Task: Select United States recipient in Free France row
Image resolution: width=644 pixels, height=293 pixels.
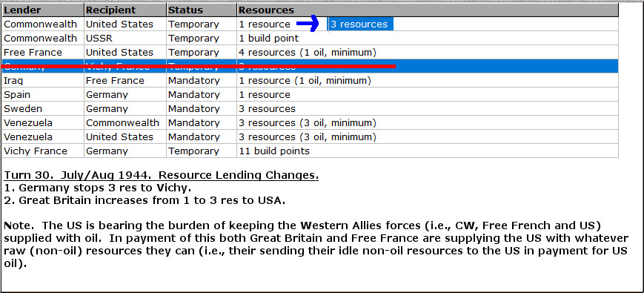Action: tap(125, 53)
